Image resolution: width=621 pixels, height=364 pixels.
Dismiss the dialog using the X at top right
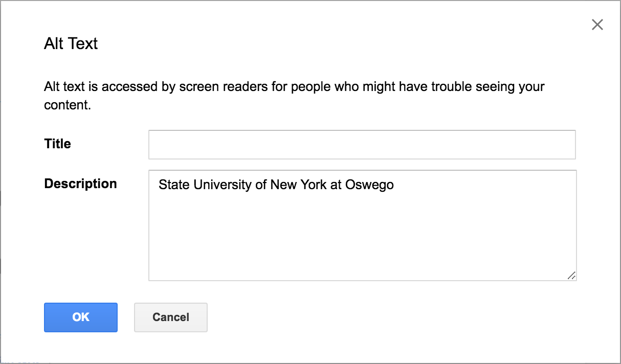coord(597,24)
